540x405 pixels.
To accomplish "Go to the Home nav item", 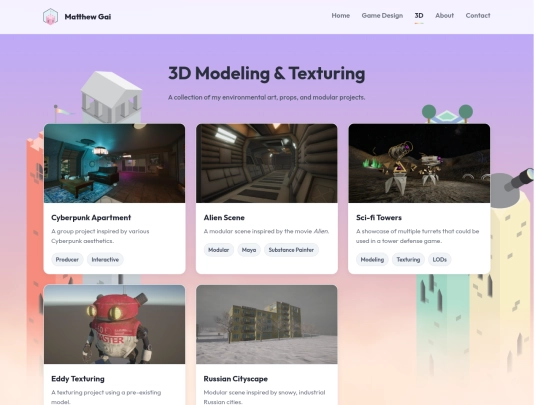I will click(341, 15).
